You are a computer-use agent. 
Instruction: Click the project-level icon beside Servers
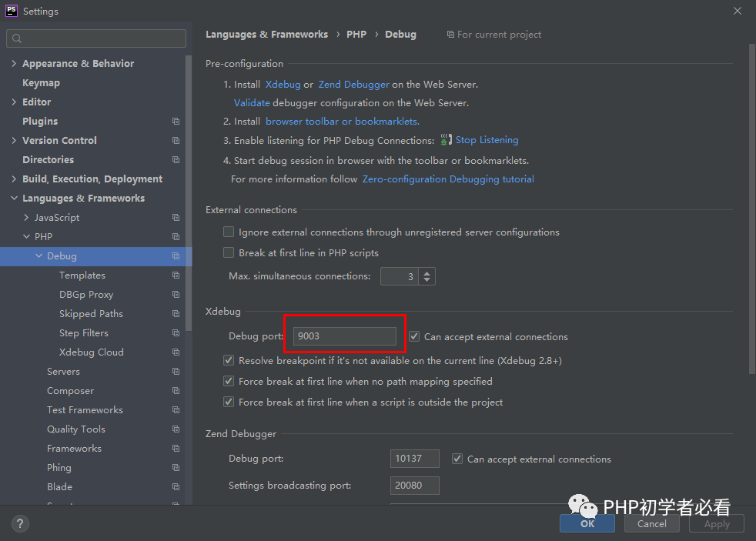click(x=176, y=372)
